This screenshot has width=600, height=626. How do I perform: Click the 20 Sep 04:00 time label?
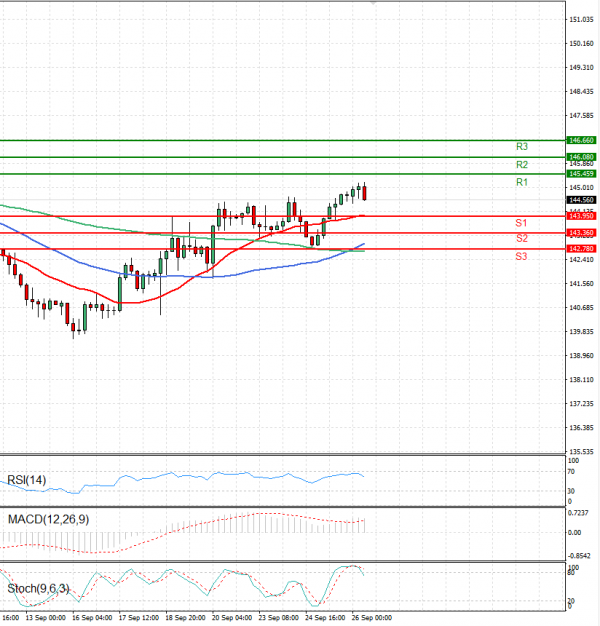pos(232,618)
